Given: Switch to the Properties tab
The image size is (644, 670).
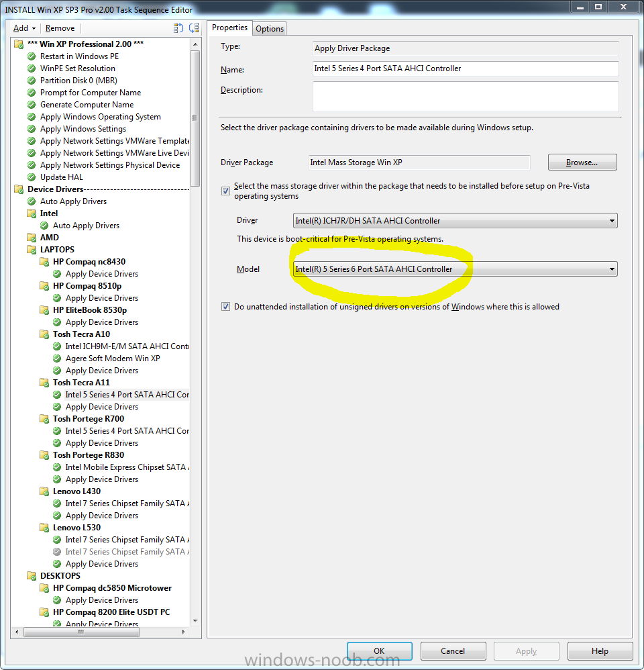Looking at the screenshot, I should (x=229, y=28).
